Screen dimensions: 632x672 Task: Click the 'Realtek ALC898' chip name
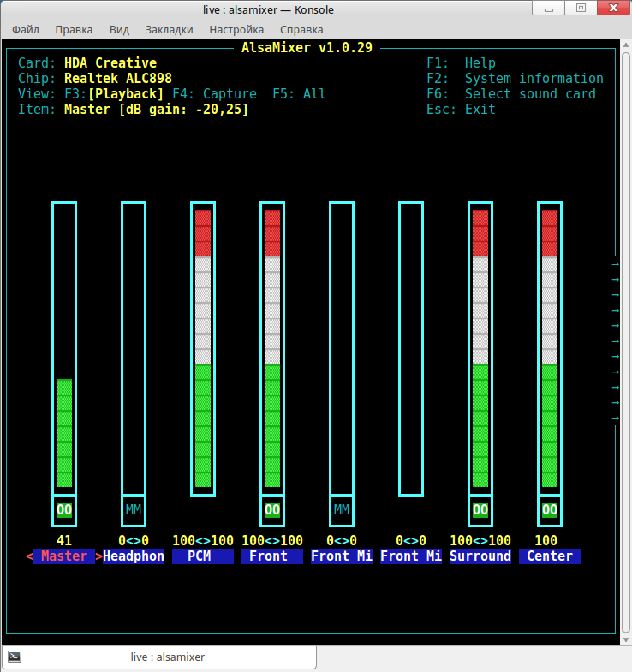click(x=118, y=79)
